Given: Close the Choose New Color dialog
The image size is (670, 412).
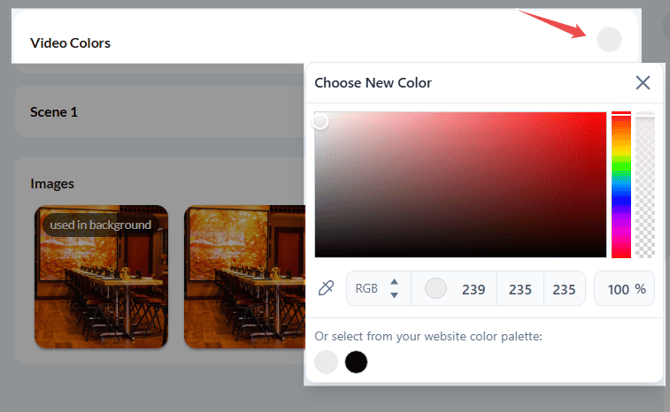Looking at the screenshot, I should pyautogui.click(x=643, y=82).
